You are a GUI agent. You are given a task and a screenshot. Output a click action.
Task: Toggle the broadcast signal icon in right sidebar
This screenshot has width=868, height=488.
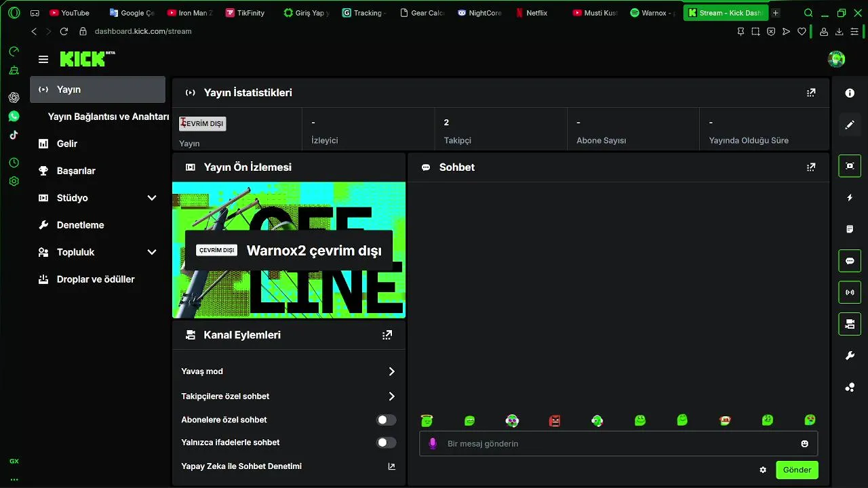click(850, 293)
